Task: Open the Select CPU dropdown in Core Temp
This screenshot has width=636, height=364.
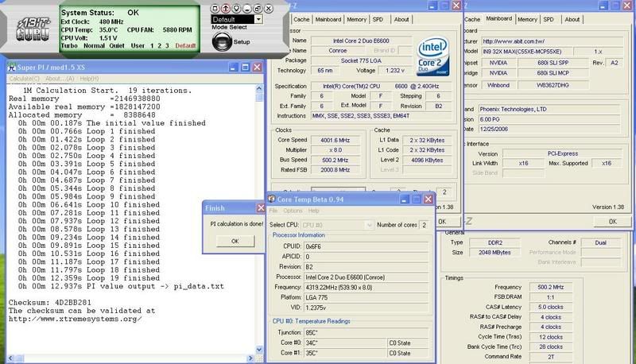Action: click(x=337, y=225)
